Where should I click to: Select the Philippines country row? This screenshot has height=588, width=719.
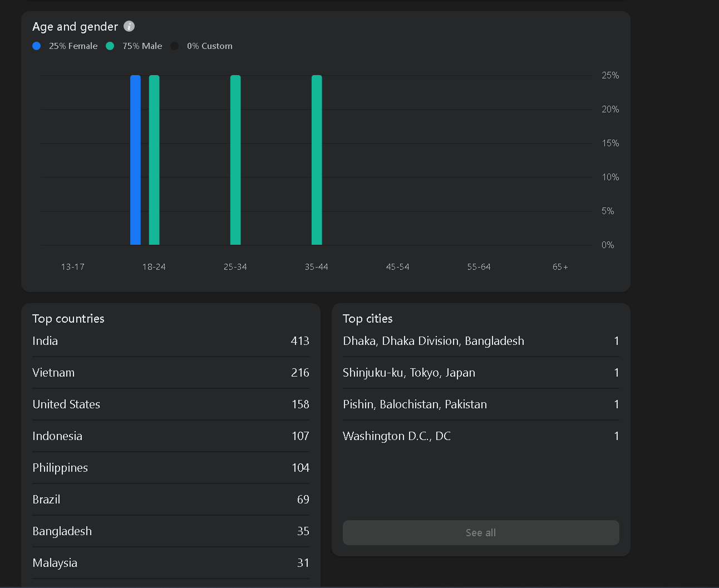click(x=171, y=468)
